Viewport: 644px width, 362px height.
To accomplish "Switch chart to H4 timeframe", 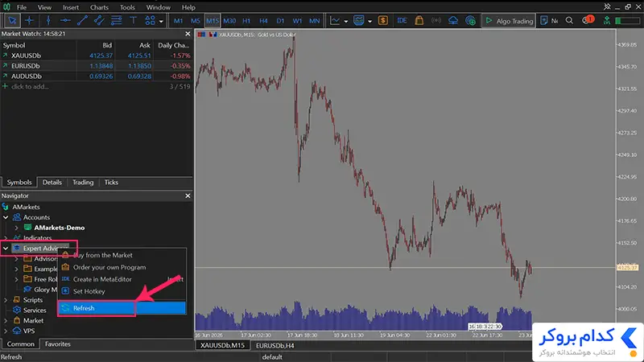I will click(263, 21).
